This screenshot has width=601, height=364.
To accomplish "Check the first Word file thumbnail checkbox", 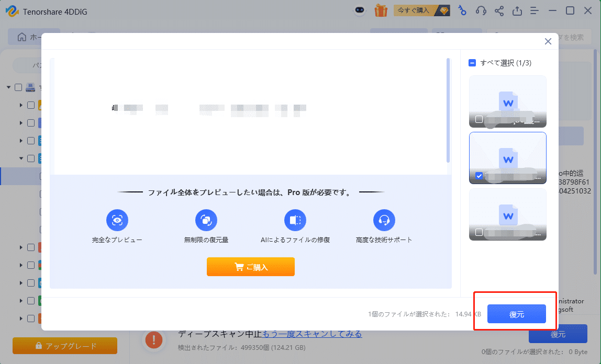I will [478, 119].
